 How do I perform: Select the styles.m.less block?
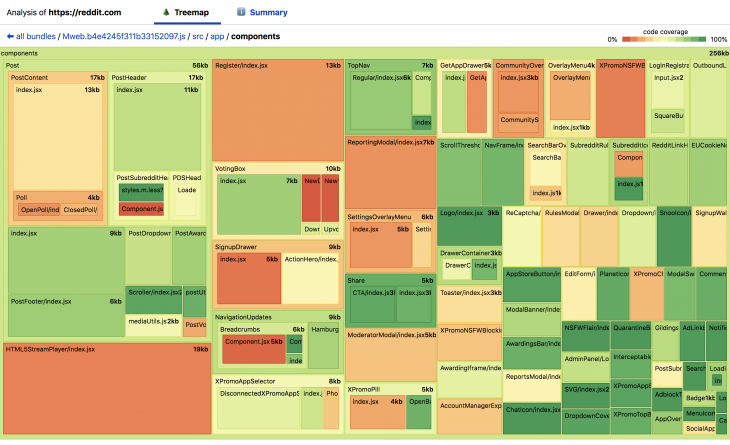(x=142, y=192)
